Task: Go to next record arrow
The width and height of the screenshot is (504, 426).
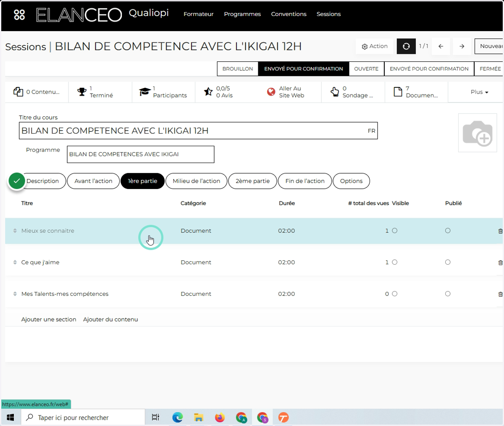Action: pyautogui.click(x=462, y=46)
